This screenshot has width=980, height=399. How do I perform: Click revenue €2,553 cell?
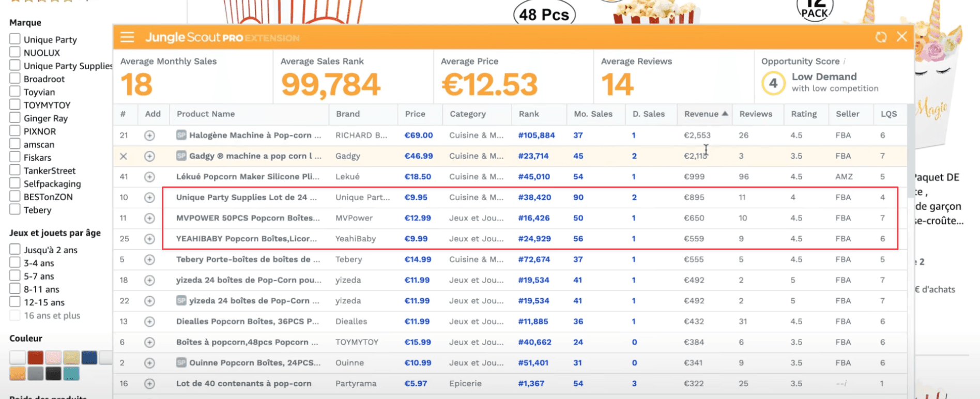[697, 135]
